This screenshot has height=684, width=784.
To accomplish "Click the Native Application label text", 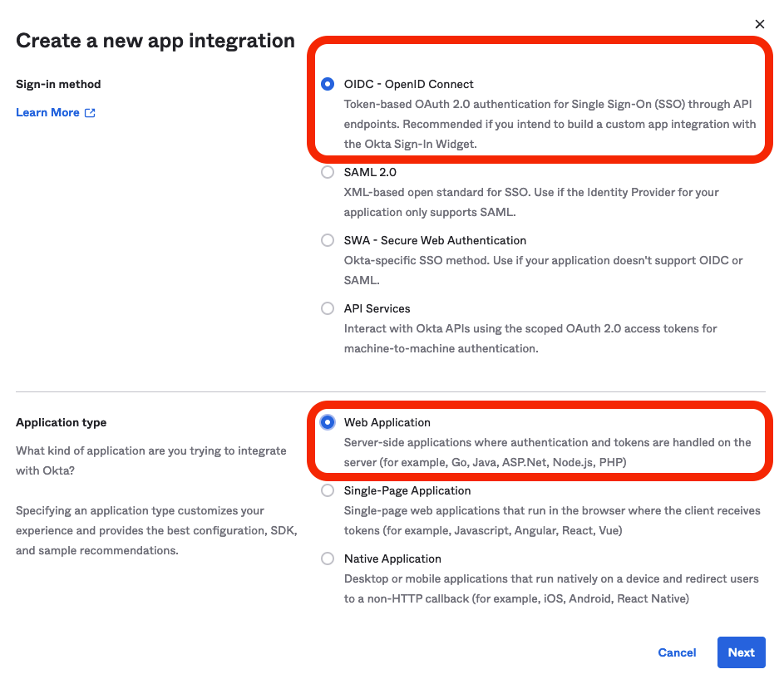I will (392, 559).
